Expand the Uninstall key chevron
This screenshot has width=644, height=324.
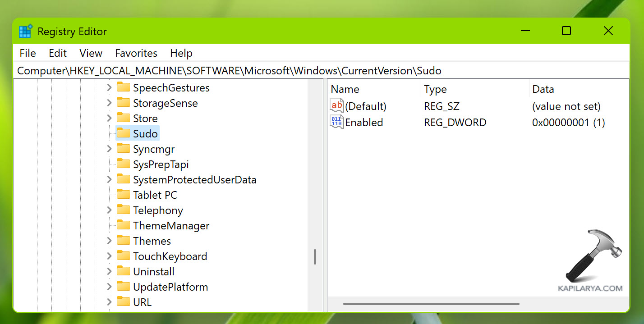pos(109,272)
